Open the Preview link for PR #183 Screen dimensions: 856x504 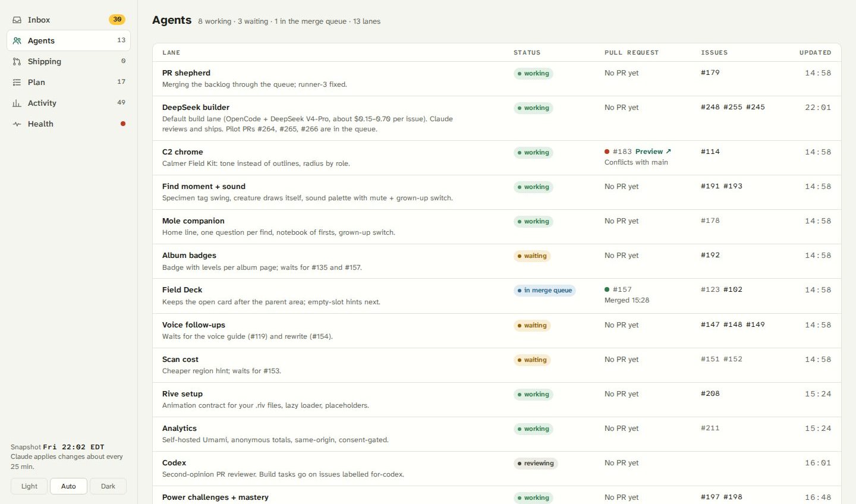(653, 152)
